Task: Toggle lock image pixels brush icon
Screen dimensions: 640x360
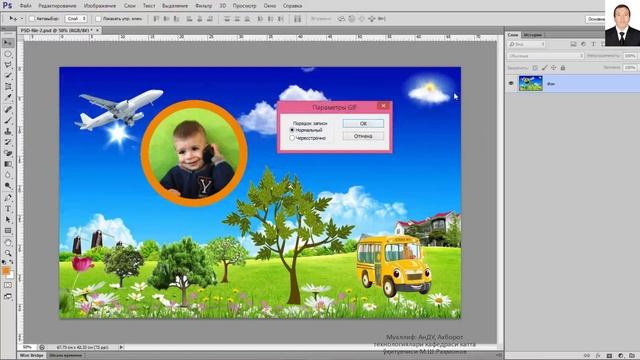Action: pos(544,68)
